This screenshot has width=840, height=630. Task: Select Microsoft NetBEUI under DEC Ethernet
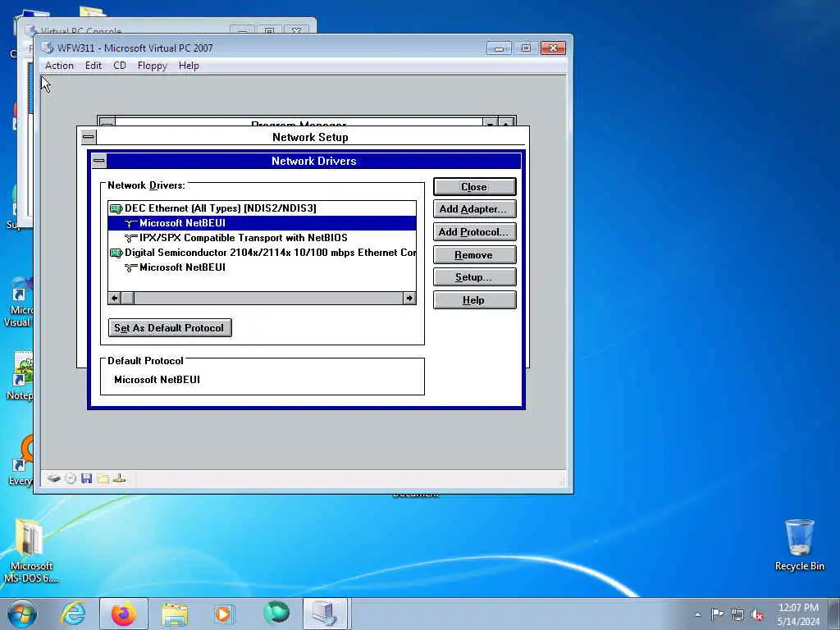tap(262, 223)
